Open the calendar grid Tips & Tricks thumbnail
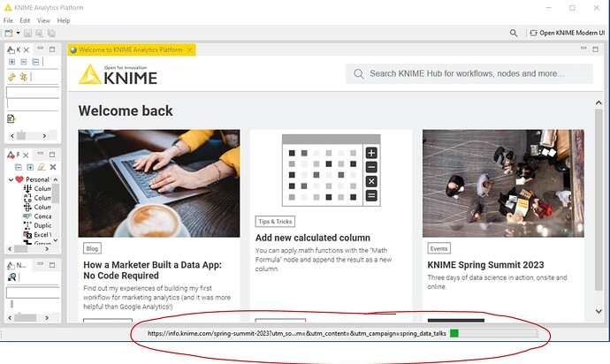 331,171
